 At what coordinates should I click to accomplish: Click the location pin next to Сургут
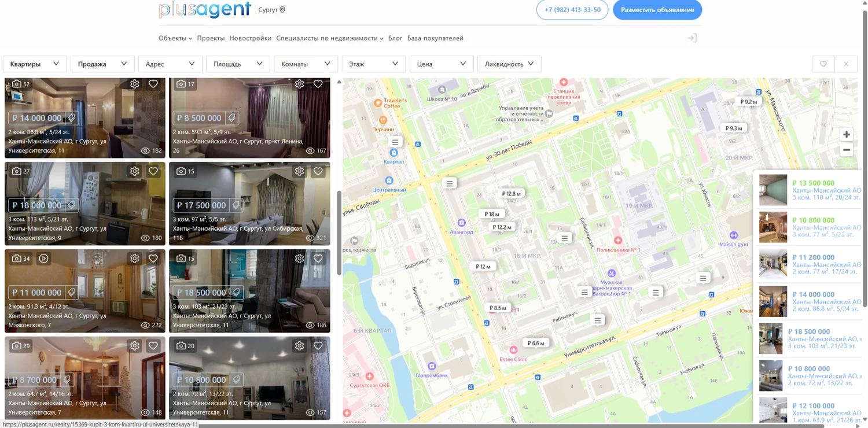(x=282, y=10)
